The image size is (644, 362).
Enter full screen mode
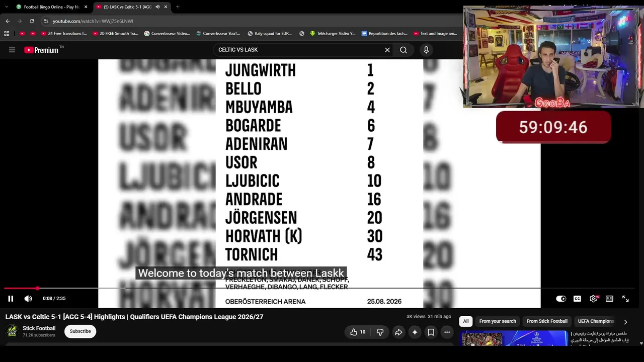point(625,299)
